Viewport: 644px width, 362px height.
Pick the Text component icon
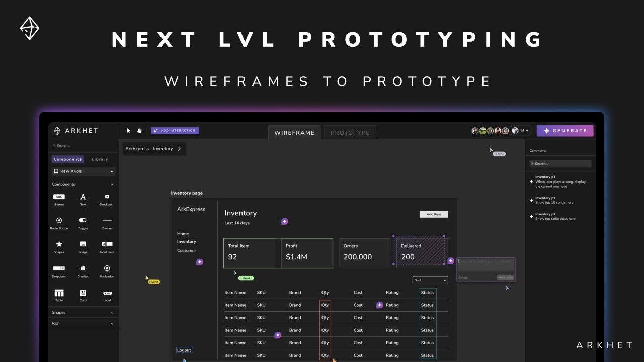[83, 197]
